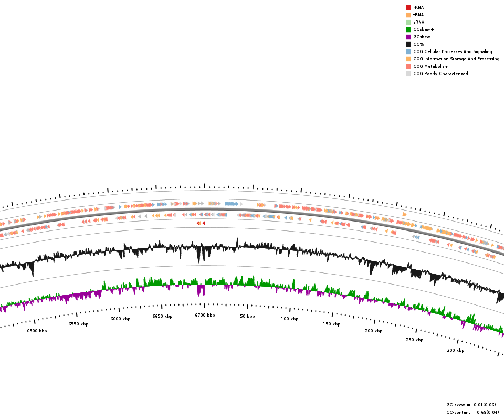This screenshot has width=504, height=420.
Task: Click the red rRNA legend swatch
Action: 408,7
